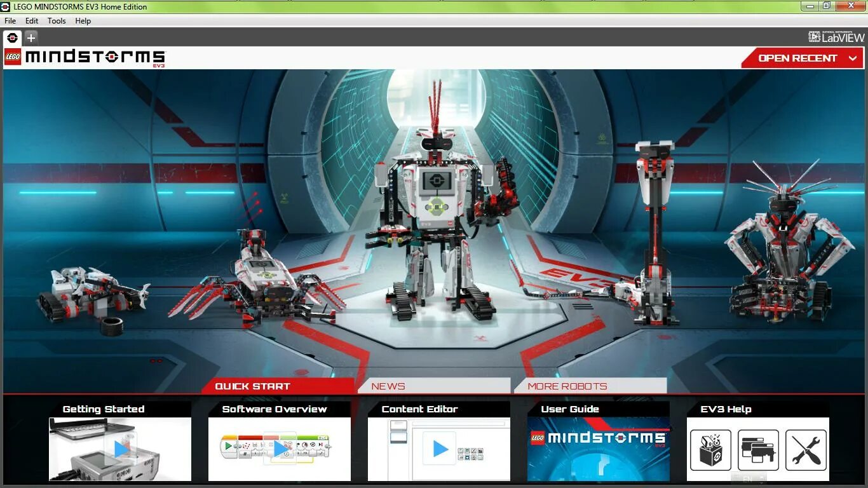Image resolution: width=868 pixels, height=488 pixels.
Task: Click the Getting Started heading
Action: coord(104,409)
